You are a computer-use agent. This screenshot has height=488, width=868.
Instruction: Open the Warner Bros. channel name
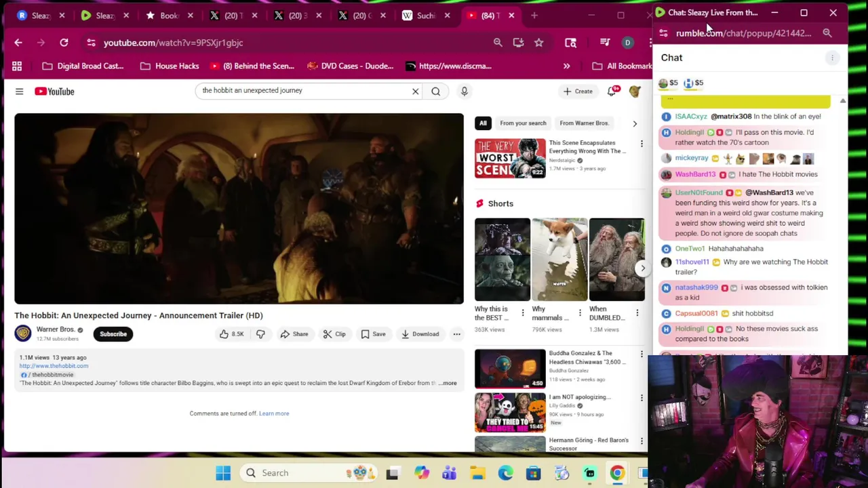point(55,329)
